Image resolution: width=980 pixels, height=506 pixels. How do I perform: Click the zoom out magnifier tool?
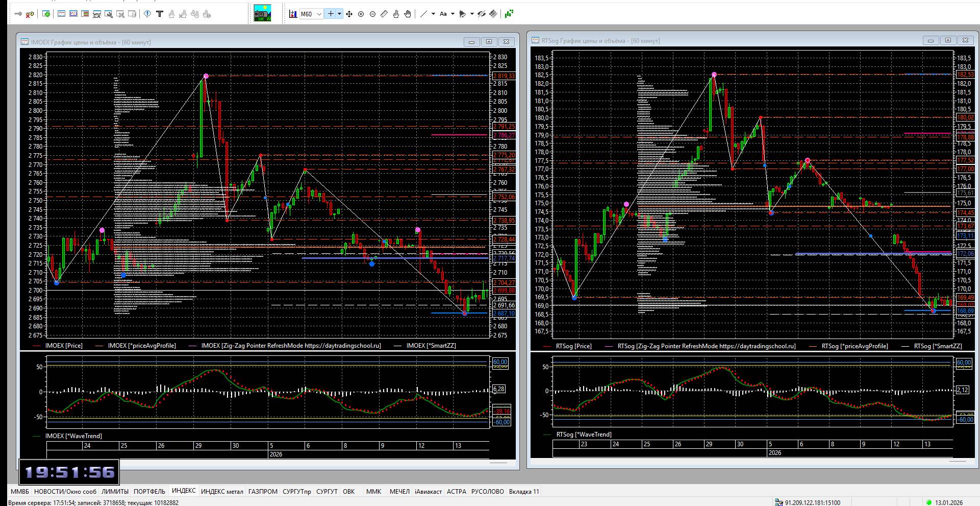coord(373,14)
